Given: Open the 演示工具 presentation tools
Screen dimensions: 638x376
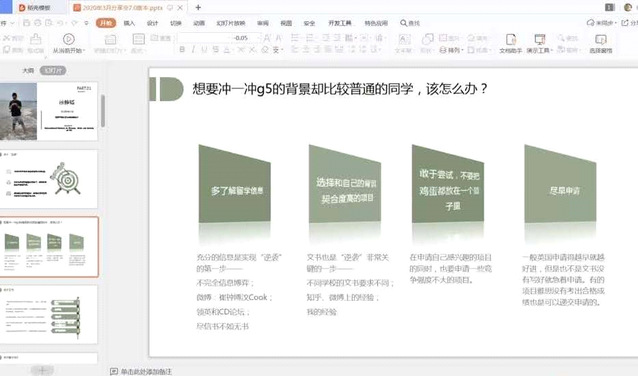Looking at the screenshot, I should pyautogui.click(x=540, y=44).
